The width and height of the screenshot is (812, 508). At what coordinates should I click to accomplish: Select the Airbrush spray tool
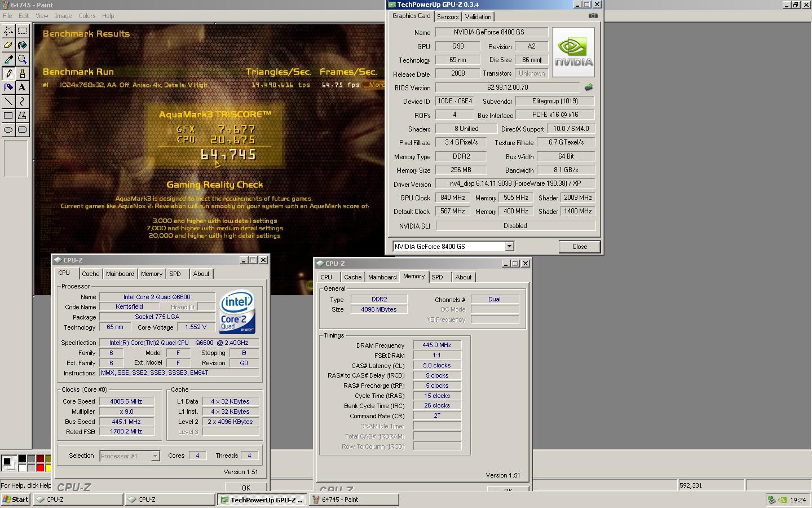(x=8, y=87)
